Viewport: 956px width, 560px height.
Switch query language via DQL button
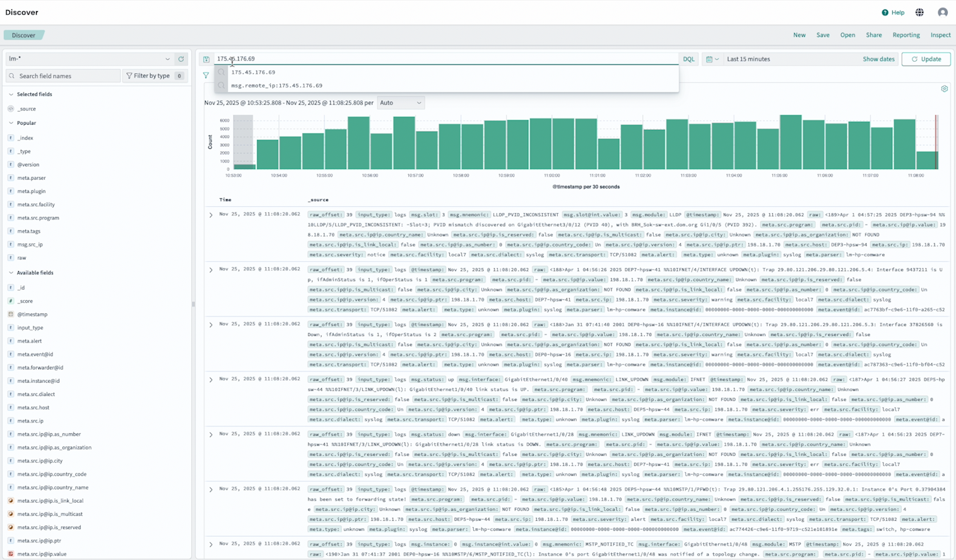pyautogui.click(x=688, y=59)
